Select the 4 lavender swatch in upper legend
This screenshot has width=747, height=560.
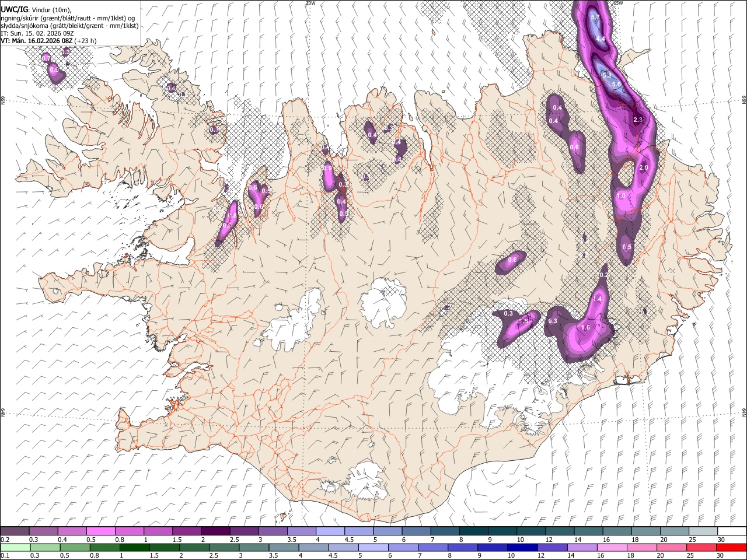(330, 531)
